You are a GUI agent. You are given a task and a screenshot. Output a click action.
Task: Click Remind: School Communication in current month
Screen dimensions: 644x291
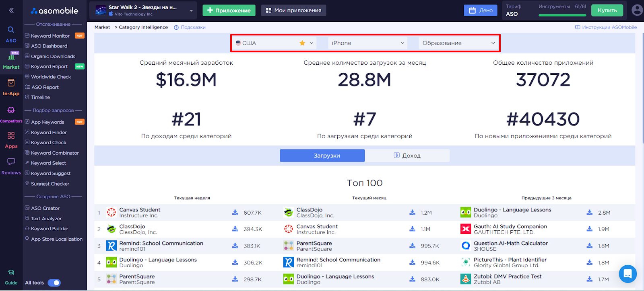(x=339, y=260)
